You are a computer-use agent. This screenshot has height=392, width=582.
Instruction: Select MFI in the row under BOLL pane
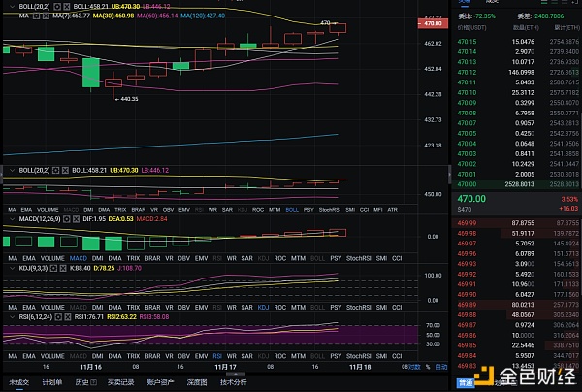click(378, 210)
